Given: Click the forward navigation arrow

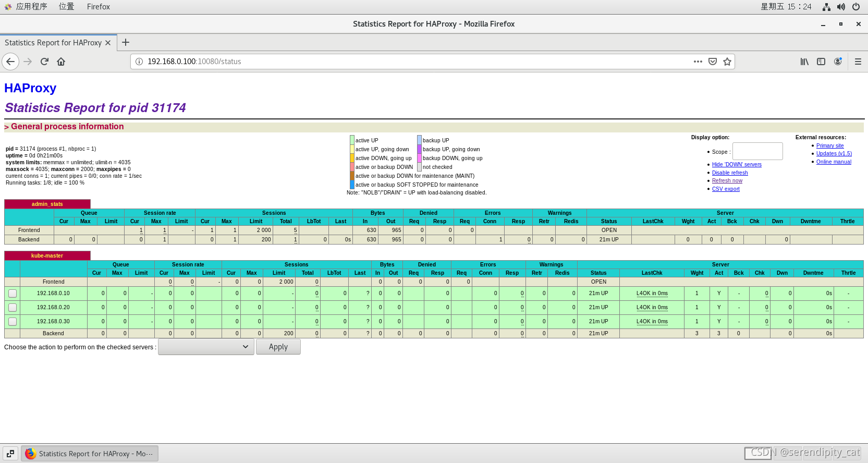Looking at the screenshot, I should [x=28, y=62].
